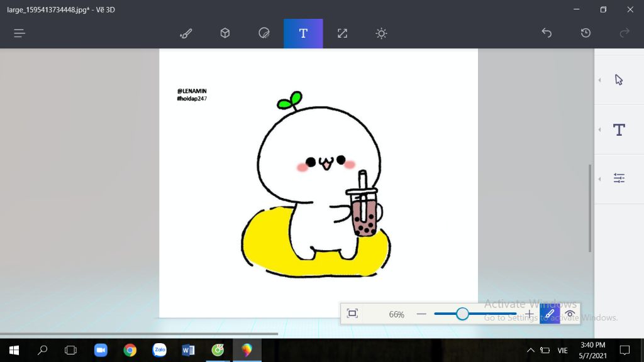Open the green browser app in taskbar

218,350
